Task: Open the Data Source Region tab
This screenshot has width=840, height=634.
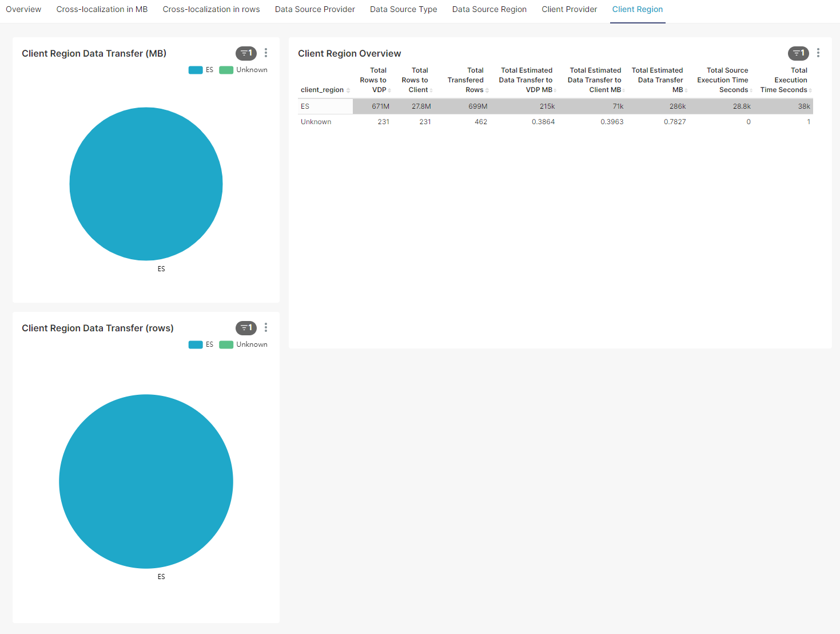Action: tap(489, 9)
